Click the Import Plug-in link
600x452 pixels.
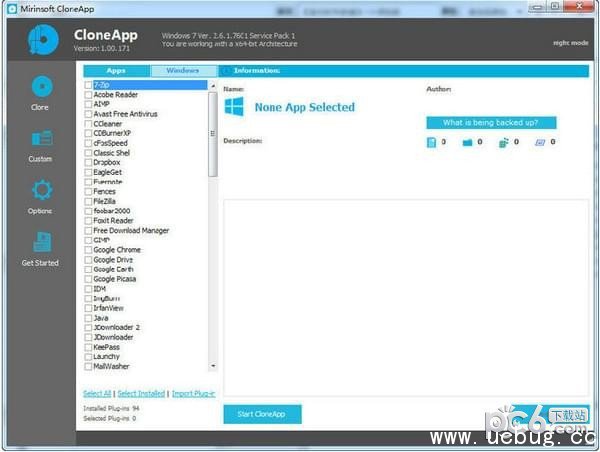coord(194,393)
